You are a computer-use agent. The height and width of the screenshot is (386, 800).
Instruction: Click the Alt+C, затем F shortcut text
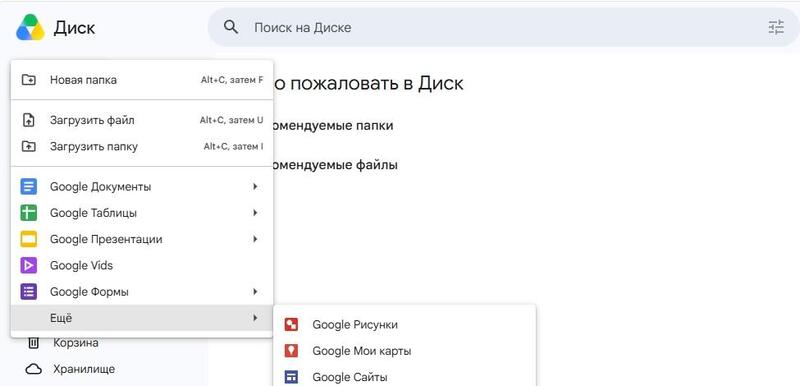tap(232, 80)
